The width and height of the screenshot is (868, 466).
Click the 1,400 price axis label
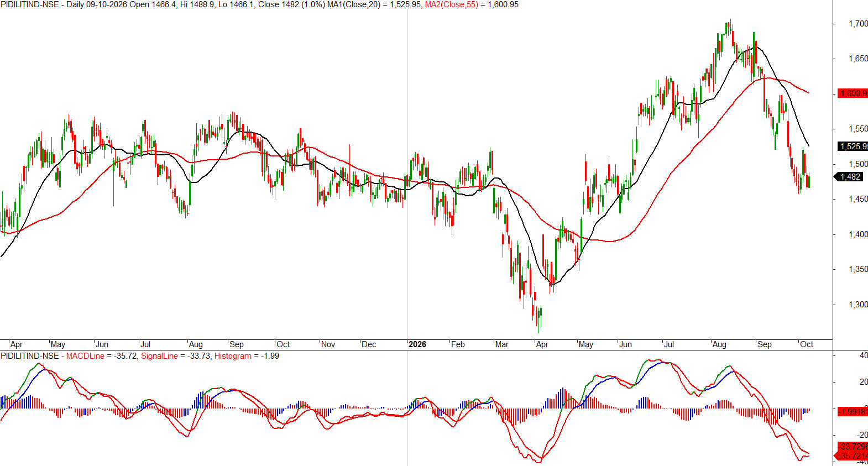click(858, 234)
